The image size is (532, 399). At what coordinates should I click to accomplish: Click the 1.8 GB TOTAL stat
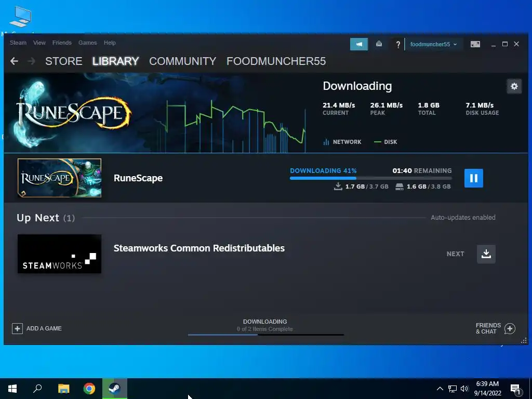coord(429,109)
